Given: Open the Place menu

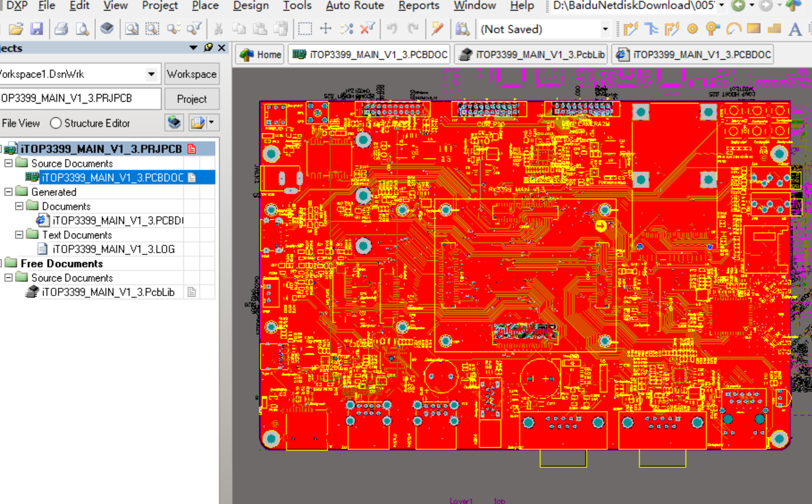Looking at the screenshot, I should [205, 6].
